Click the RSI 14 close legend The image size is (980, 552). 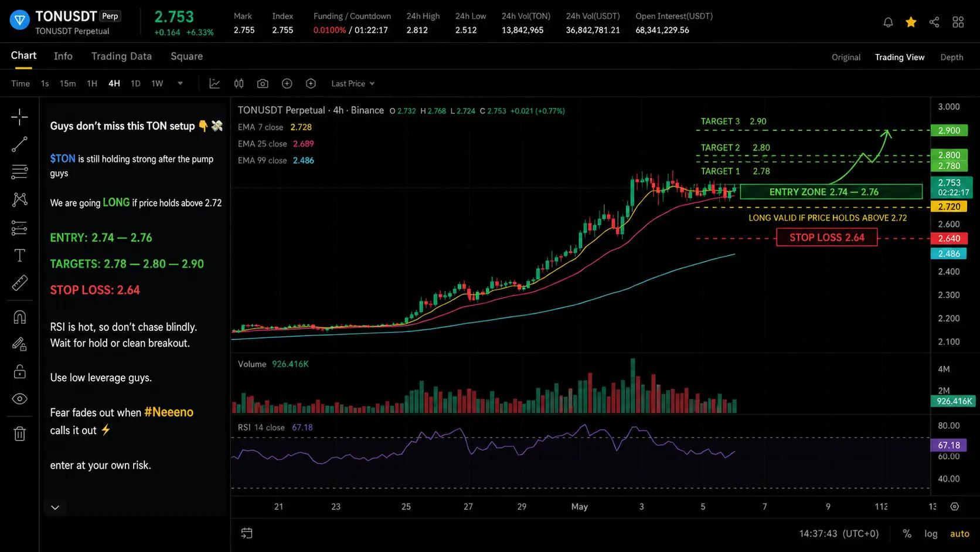pyautogui.click(x=275, y=428)
